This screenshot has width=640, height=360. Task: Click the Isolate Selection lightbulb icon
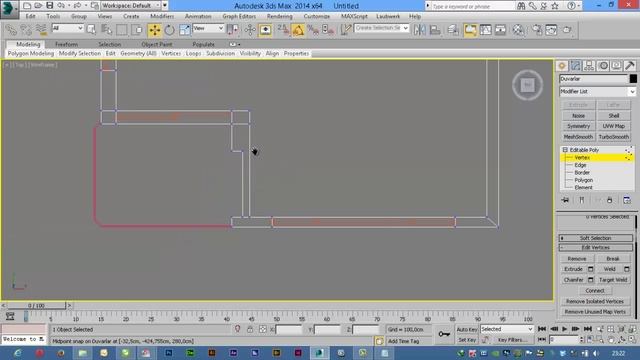click(237, 329)
